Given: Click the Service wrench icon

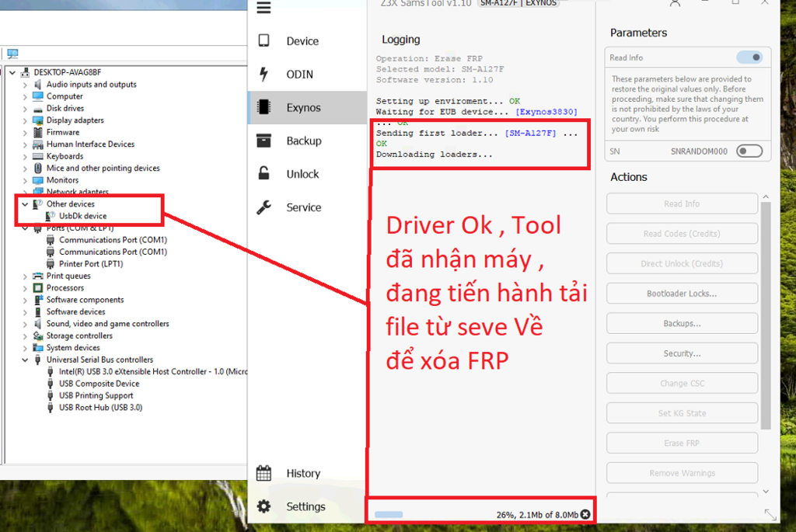Looking at the screenshot, I should click(264, 207).
